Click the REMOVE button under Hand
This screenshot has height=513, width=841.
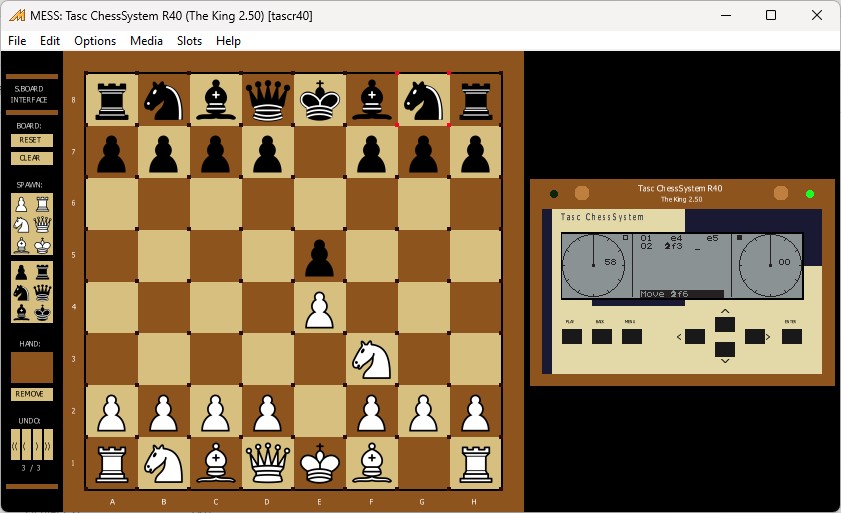pos(31,394)
